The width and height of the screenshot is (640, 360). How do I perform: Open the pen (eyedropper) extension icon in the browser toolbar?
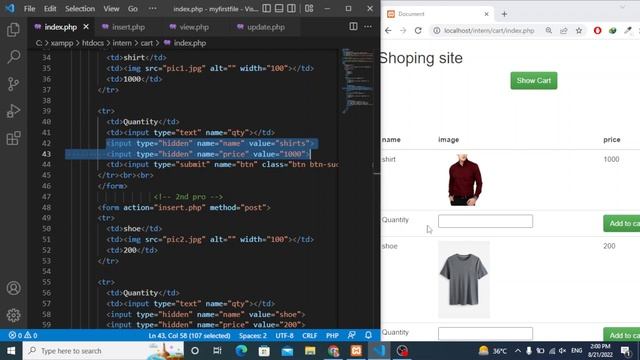(628, 31)
